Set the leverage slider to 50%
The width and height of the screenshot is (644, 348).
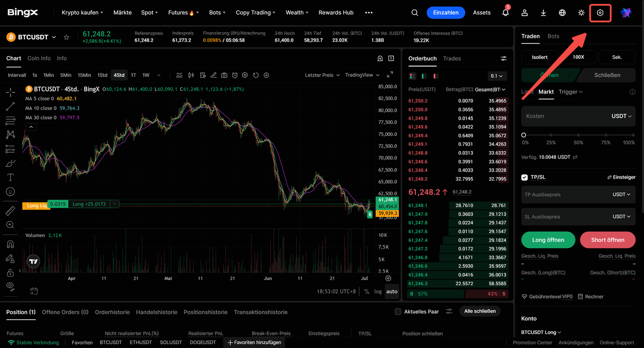[579, 135]
